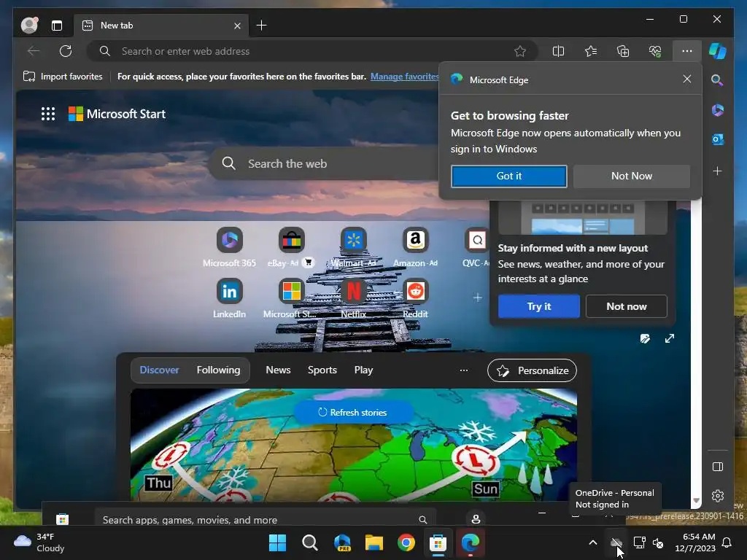Open the News feed tab

point(278,370)
